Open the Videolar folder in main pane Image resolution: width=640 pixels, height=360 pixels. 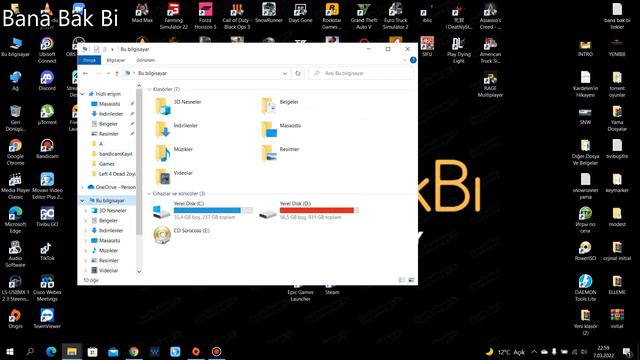[162, 177]
